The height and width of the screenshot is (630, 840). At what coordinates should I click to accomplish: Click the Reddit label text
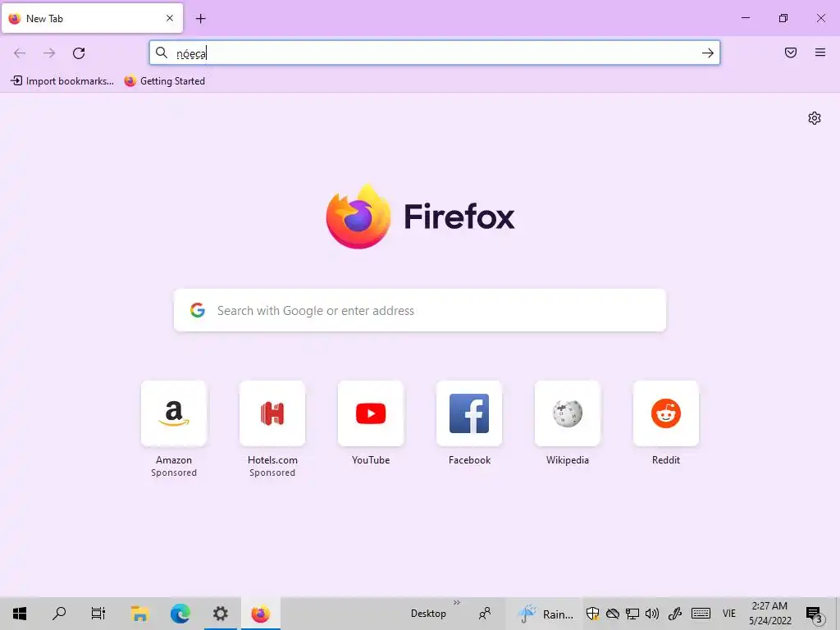[666, 459]
